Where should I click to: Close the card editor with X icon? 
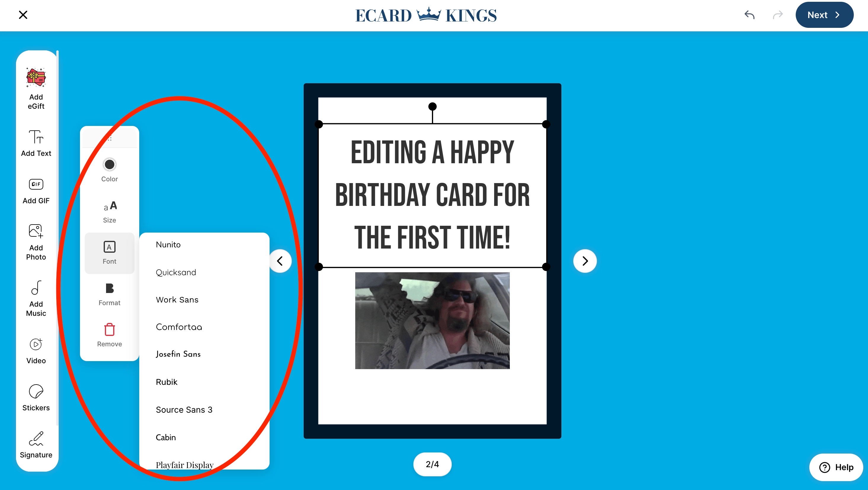tap(23, 15)
